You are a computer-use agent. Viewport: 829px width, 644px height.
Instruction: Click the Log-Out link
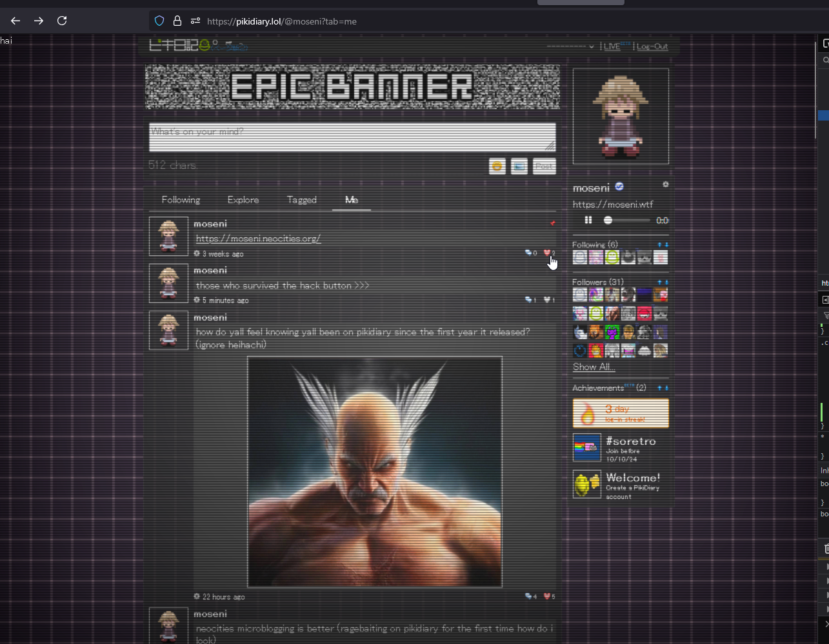652,46
